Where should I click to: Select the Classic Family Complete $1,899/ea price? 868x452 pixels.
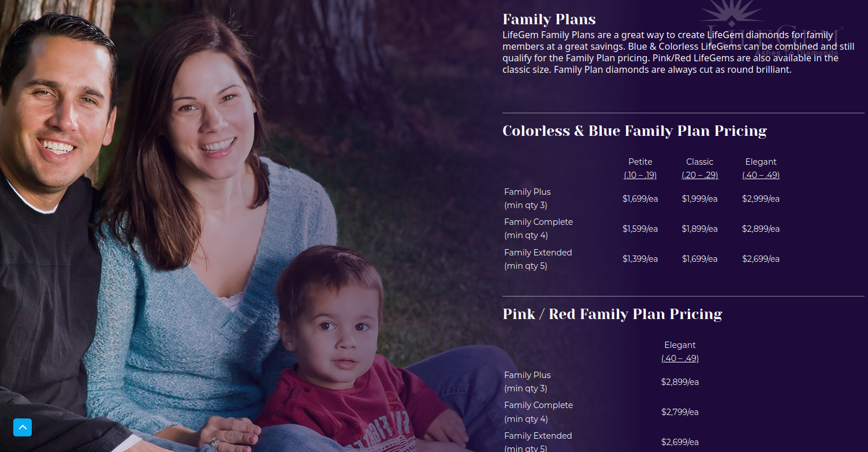pos(699,229)
